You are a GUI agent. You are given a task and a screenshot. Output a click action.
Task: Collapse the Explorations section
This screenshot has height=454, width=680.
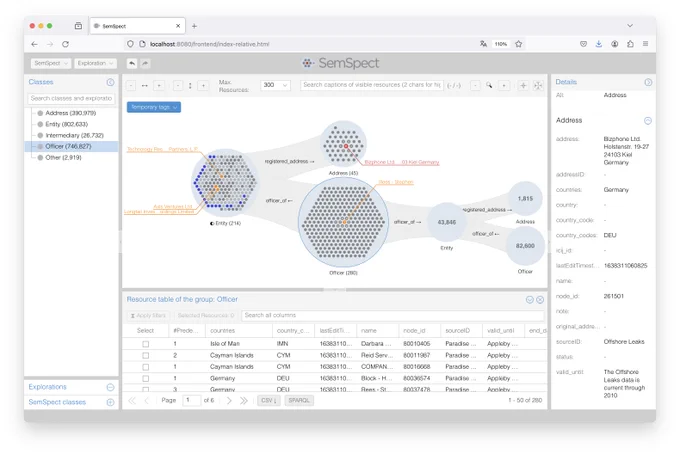[x=110, y=387]
